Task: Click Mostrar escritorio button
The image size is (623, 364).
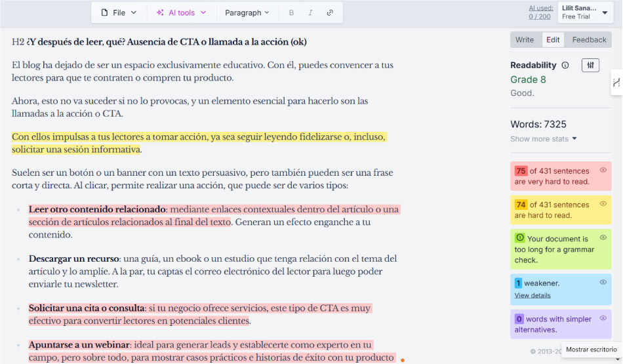Action: click(x=592, y=350)
